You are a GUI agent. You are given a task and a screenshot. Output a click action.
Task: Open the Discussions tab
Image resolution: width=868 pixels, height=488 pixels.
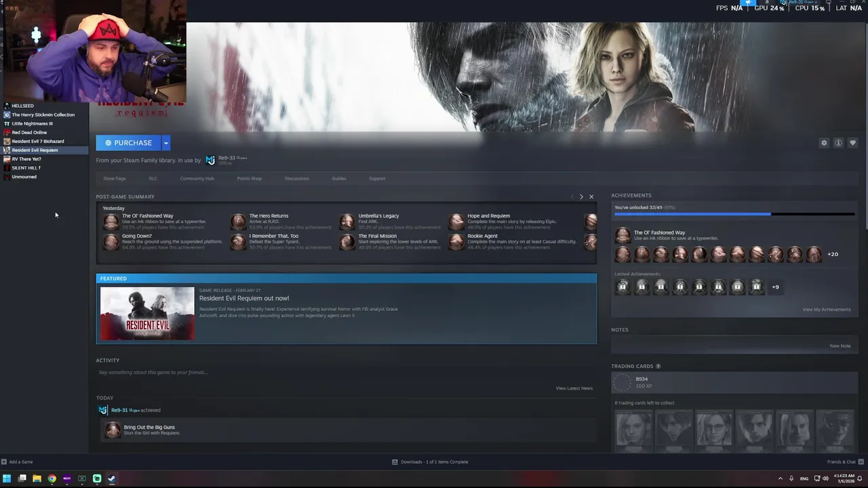coord(296,178)
